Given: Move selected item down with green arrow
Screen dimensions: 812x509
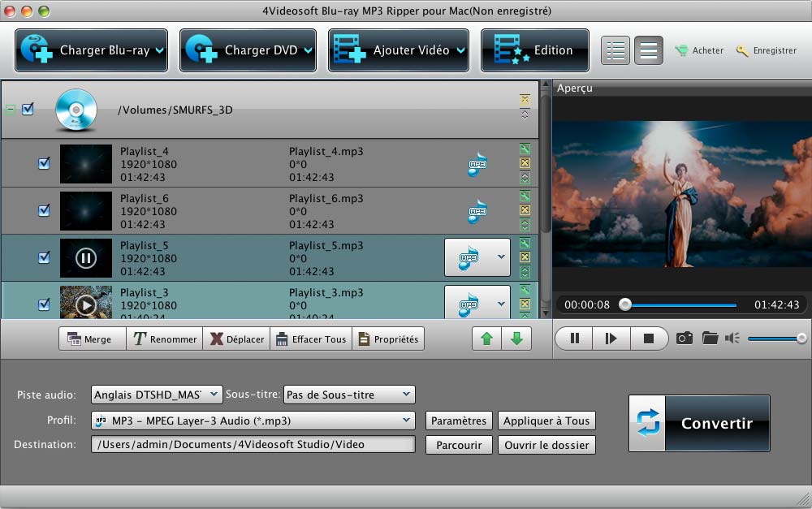Looking at the screenshot, I should [x=516, y=339].
